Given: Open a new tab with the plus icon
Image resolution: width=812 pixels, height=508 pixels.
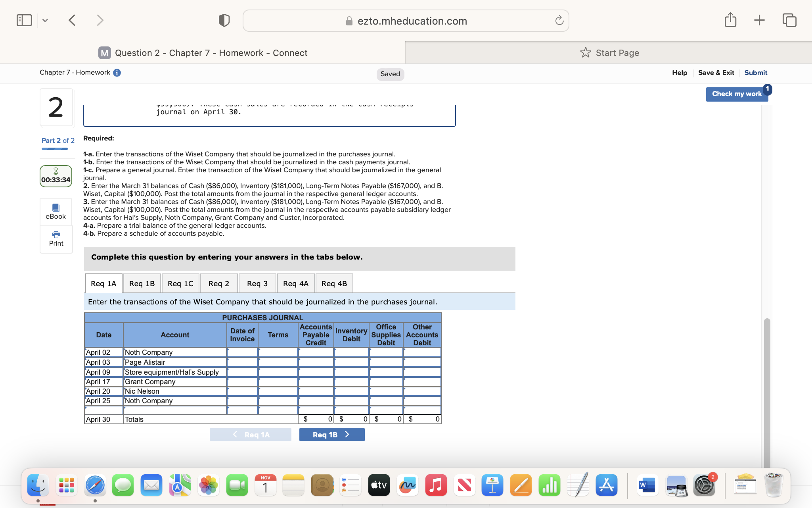Looking at the screenshot, I should pyautogui.click(x=759, y=19).
